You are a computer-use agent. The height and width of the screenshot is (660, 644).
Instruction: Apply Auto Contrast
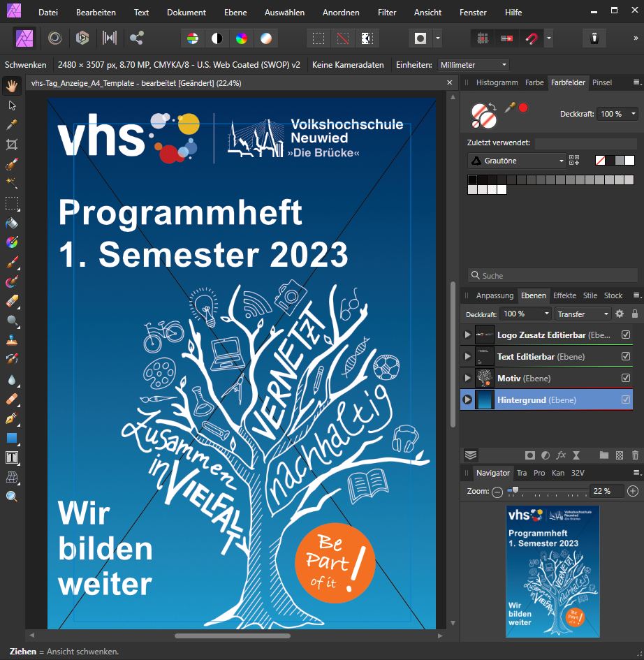[x=217, y=38]
